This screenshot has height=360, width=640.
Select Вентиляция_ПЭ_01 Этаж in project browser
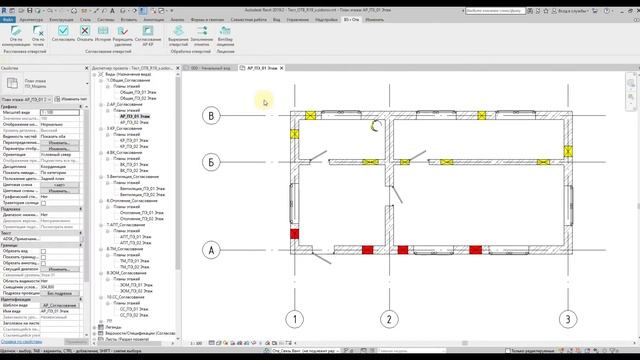click(x=142, y=189)
